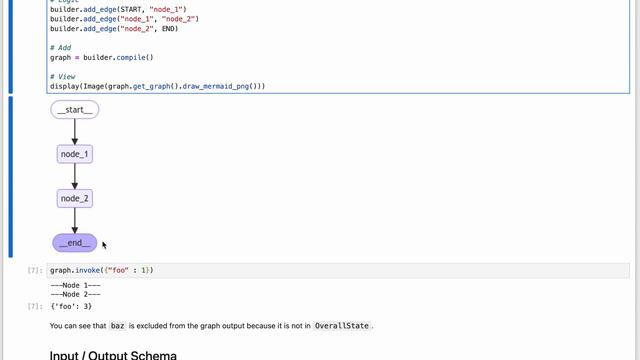Click the __end__ node in graph
The width and height of the screenshot is (640, 360).
(75, 243)
